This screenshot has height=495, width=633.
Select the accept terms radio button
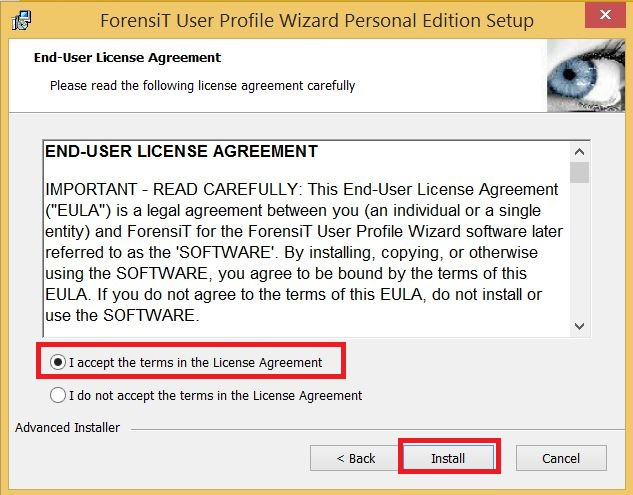point(58,362)
